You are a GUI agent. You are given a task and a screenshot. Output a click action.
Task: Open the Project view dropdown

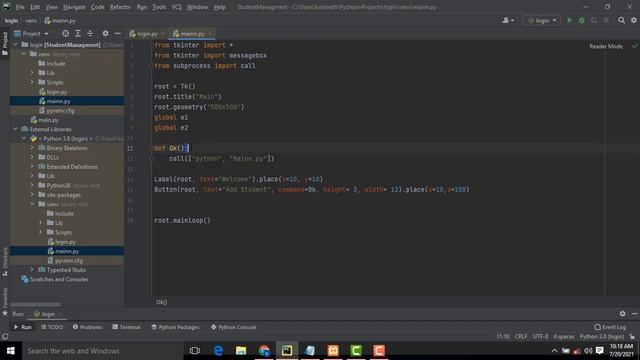pos(31,33)
